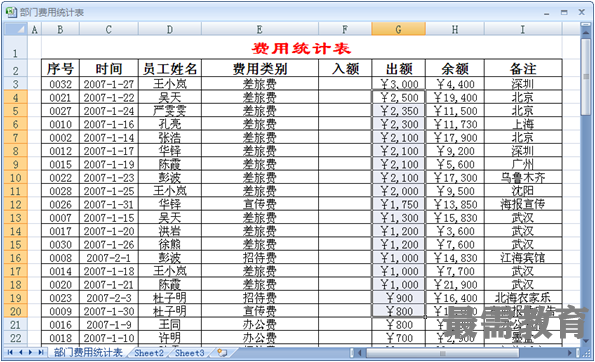The width and height of the screenshot is (595, 362).
Task: Click date cell 2007-1-22
Action: pos(109,98)
